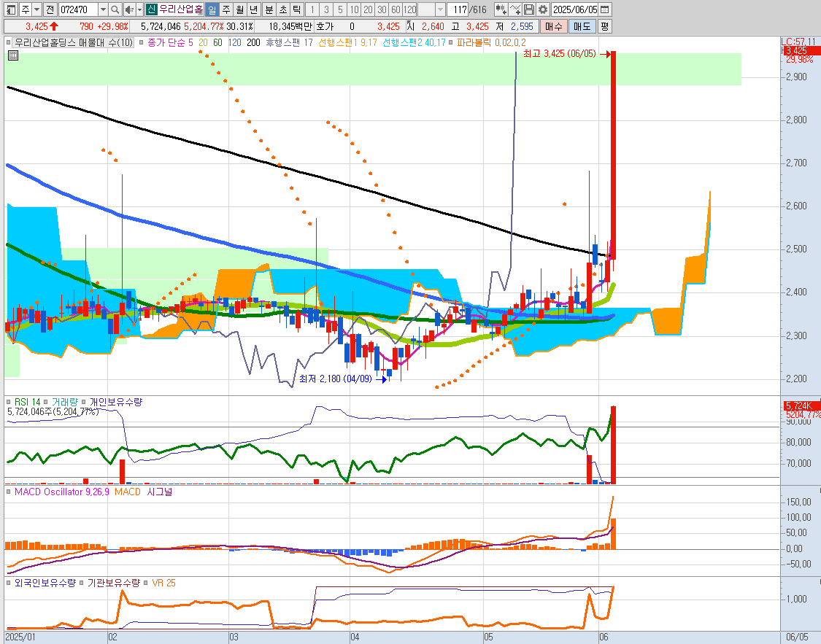
Task: Click the 선행스팬1 9,17 label
Action: click(x=347, y=42)
